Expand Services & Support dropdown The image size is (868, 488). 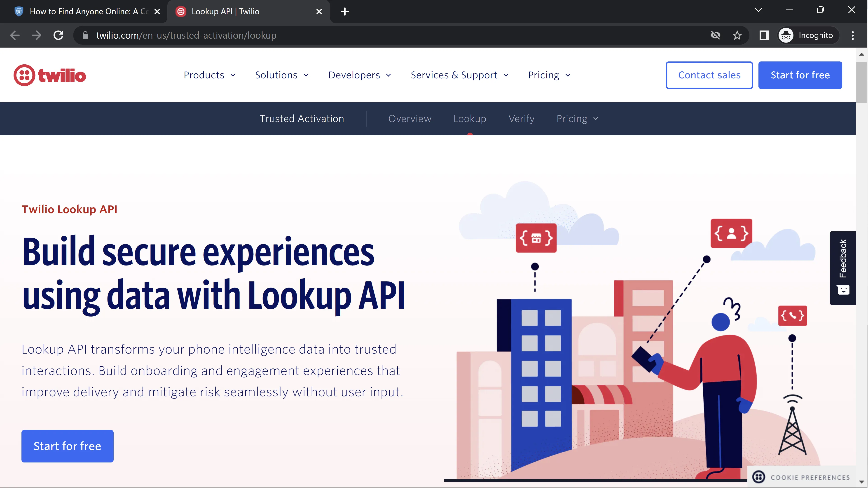coord(459,75)
